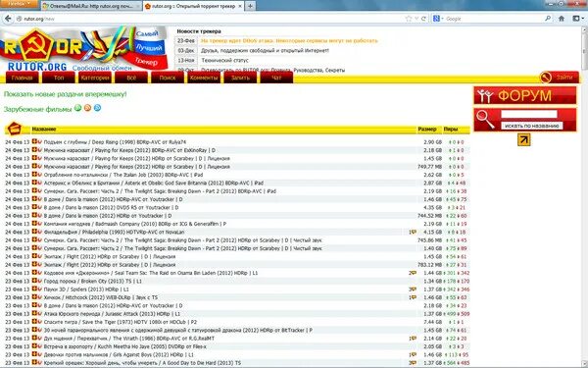Open the ФОРУМ banner button

(x=525, y=96)
